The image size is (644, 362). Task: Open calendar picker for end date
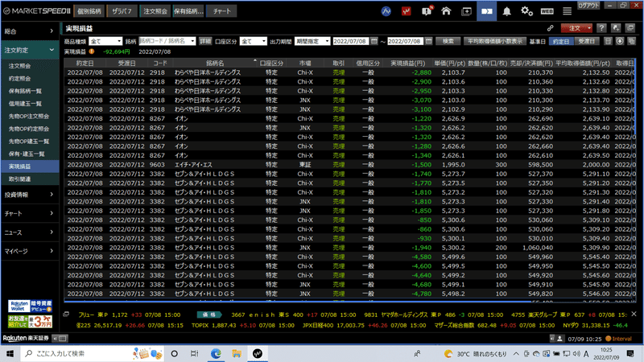click(428, 41)
